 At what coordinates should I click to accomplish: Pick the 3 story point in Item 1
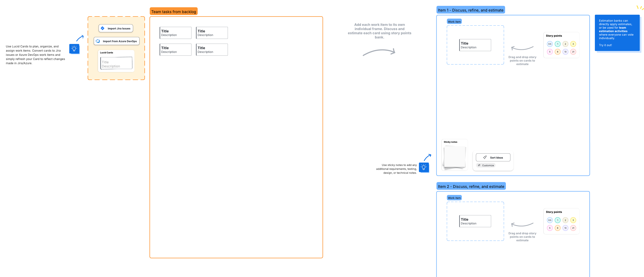pyautogui.click(x=573, y=44)
